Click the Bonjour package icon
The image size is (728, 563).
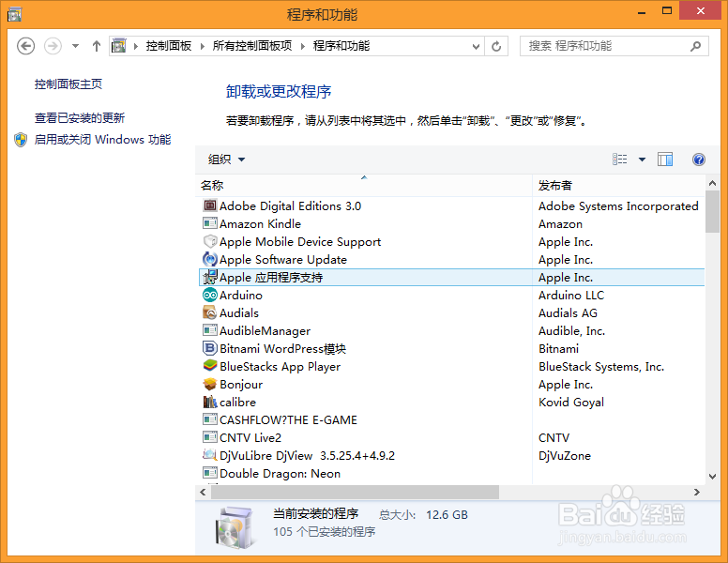pos(210,384)
